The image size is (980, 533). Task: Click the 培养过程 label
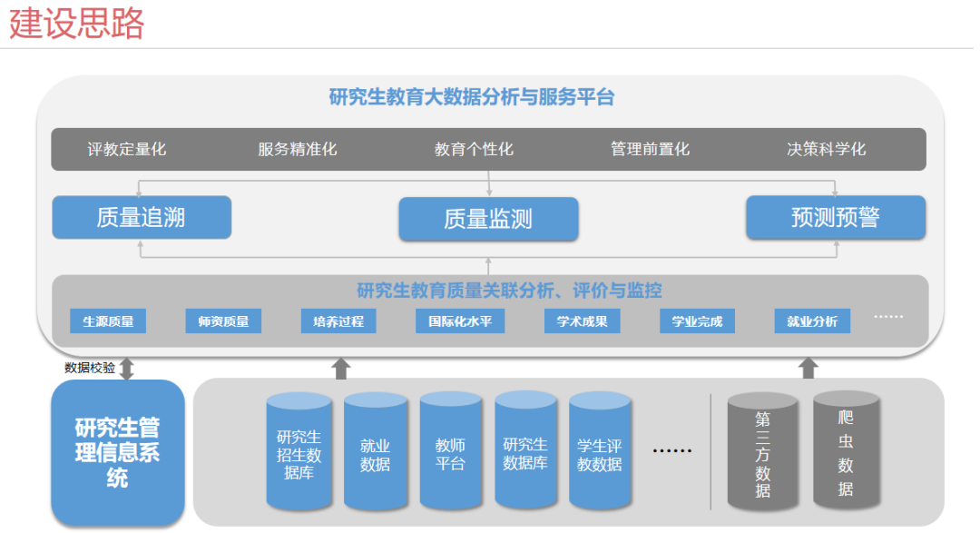click(x=338, y=321)
